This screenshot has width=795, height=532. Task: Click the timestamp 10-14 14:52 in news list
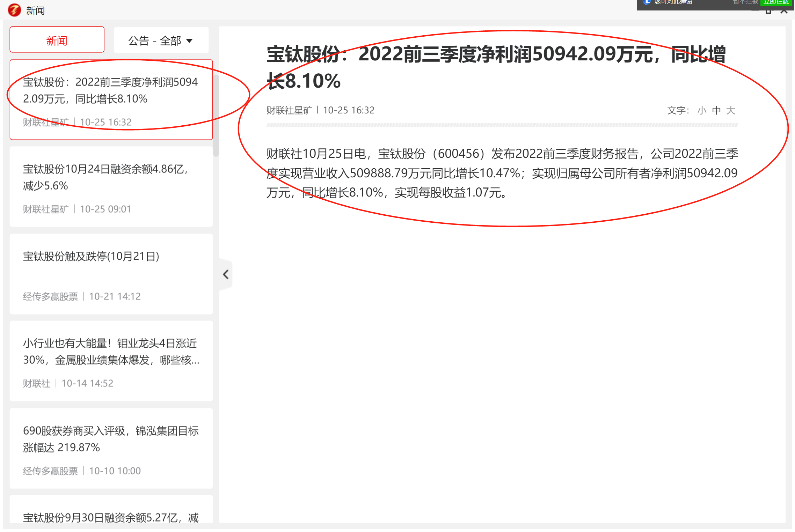click(87, 383)
